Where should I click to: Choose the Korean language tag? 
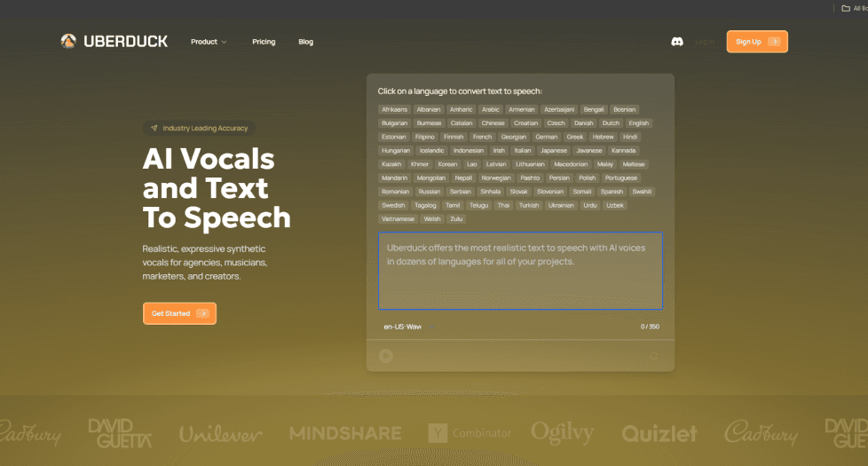[x=448, y=164]
